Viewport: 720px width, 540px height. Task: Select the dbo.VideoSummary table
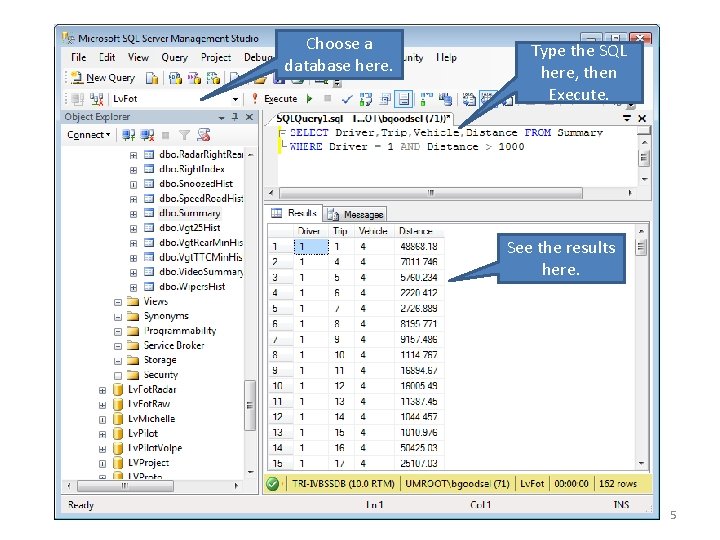(201, 272)
